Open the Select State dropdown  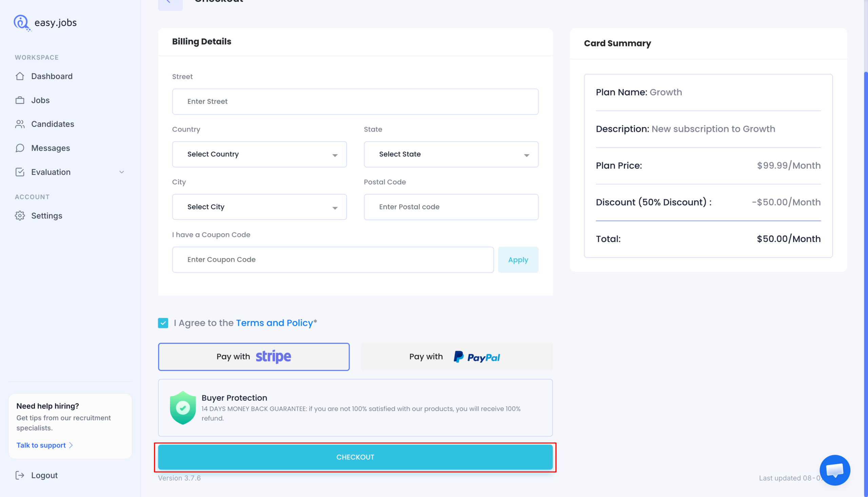click(451, 154)
